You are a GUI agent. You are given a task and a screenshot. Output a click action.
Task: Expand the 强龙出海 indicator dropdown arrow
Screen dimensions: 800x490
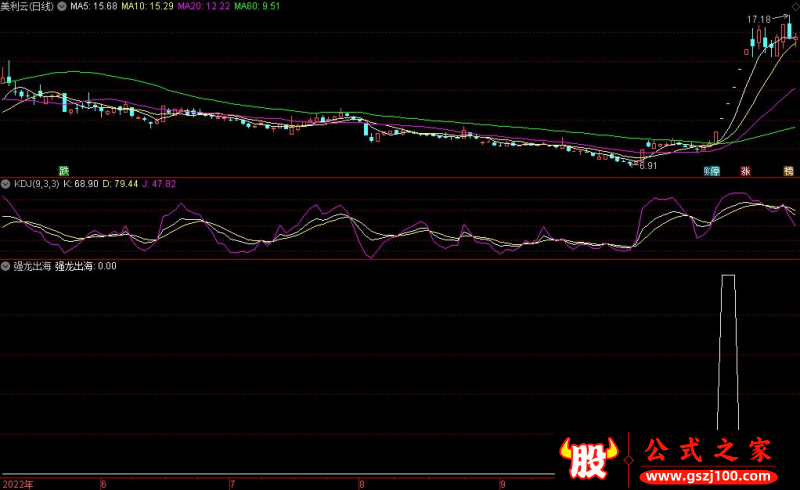[x=6, y=266]
